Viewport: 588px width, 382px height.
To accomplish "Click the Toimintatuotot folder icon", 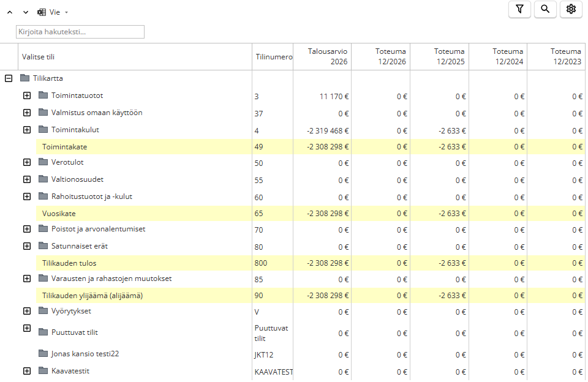I will (x=43, y=95).
